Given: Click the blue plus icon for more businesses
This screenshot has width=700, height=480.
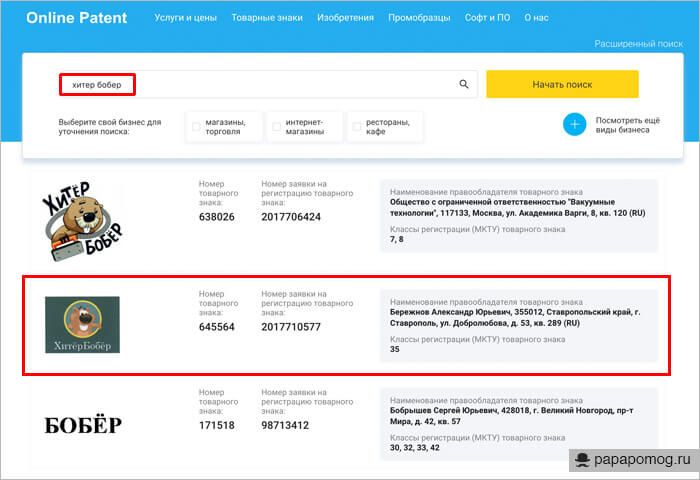Looking at the screenshot, I should tap(574, 125).
